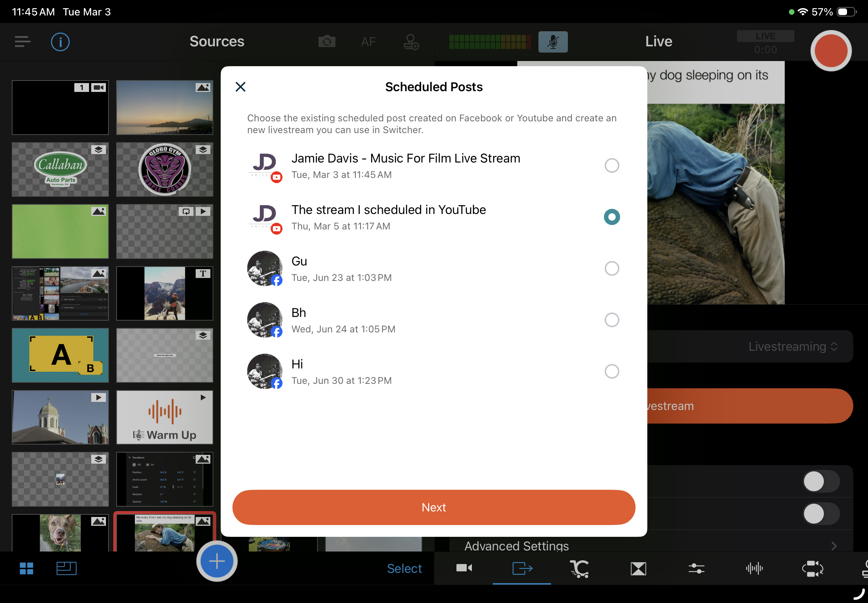Tap the add remote guest icon
The width and height of the screenshot is (868, 603).
click(411, 42)
